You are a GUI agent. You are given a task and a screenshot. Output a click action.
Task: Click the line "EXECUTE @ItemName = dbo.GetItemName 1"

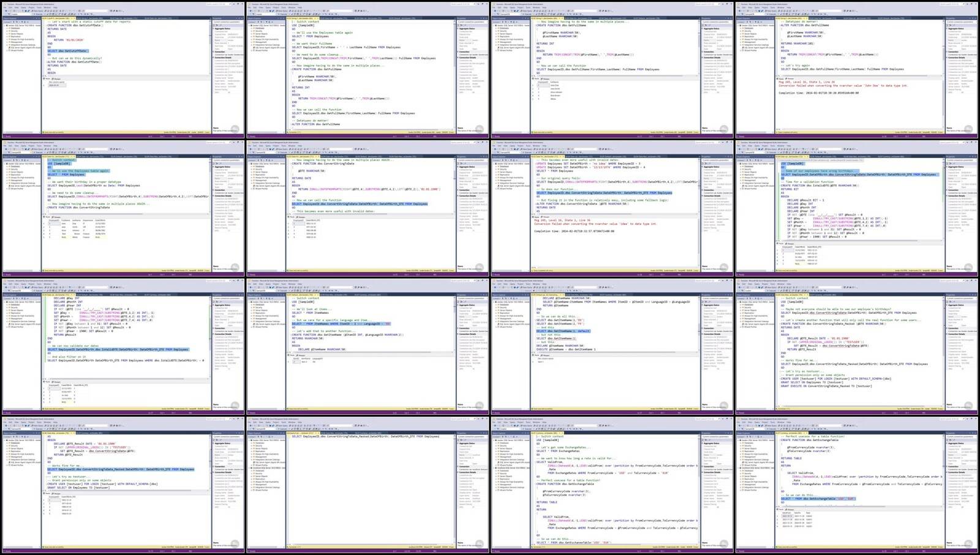[x=566, y=350]
